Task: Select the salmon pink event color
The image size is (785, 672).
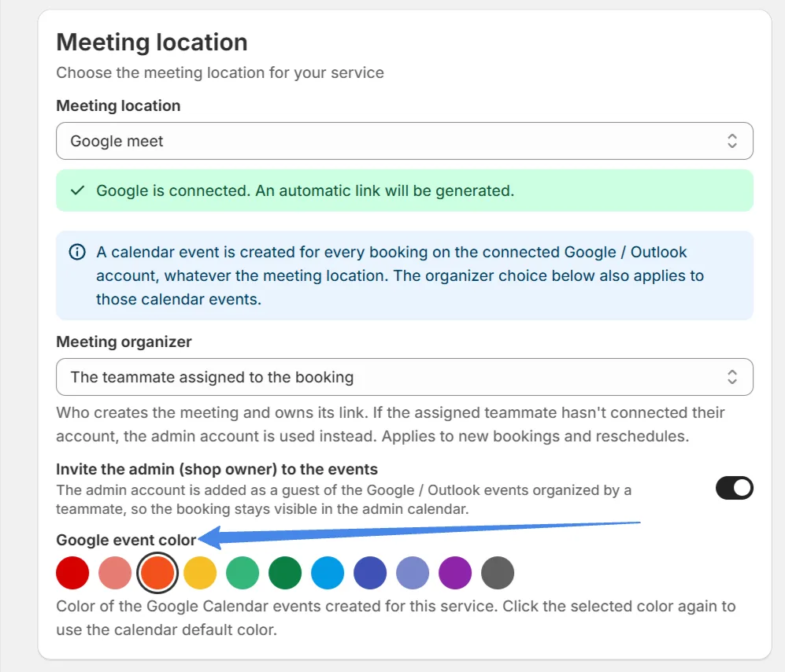Action: point(115,572)
